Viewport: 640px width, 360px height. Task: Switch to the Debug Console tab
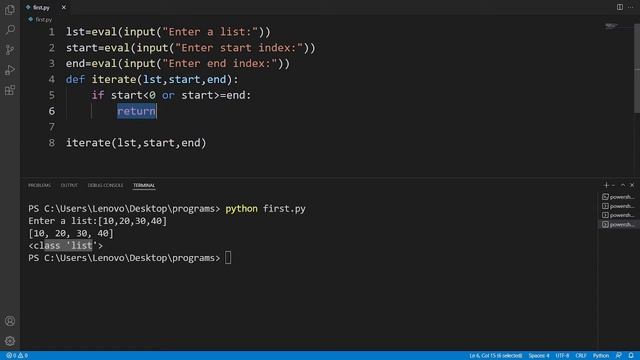coord(105,185)
